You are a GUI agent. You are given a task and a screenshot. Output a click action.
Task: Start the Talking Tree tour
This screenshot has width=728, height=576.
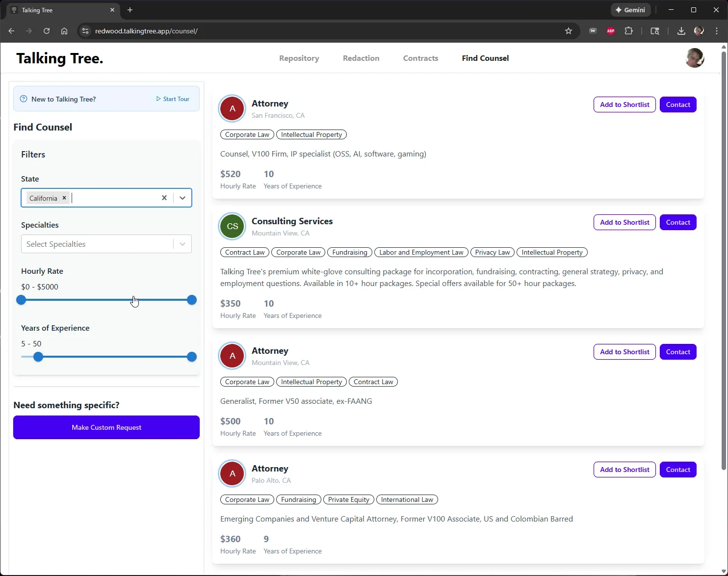click(x=173, y=99)
